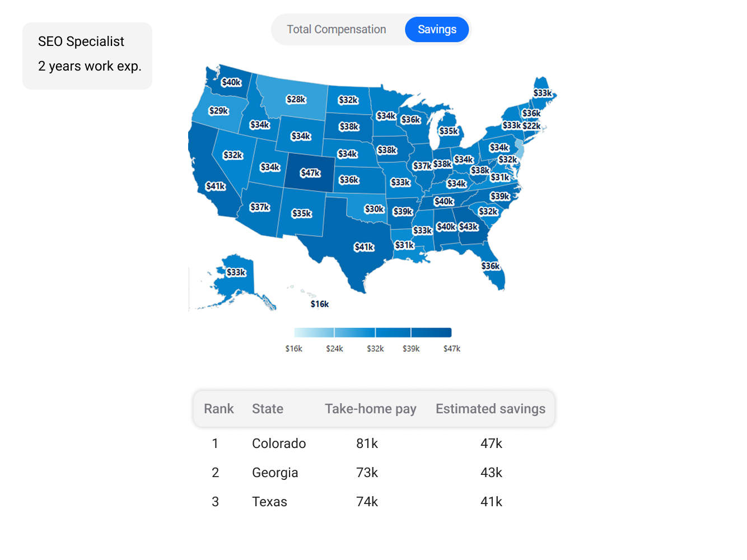Click Georgia's $43k map label
The height and width of the screenshot is (560, 747).
(x=469, y=227)
